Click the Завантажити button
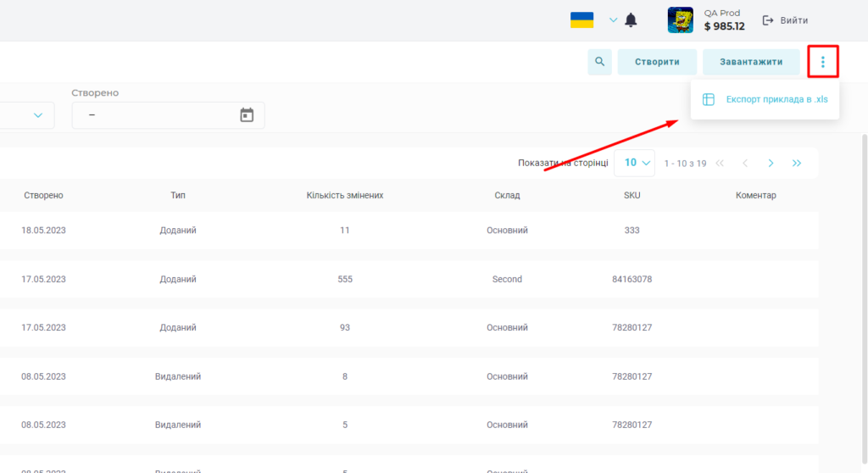 click(x=751, y=62)
